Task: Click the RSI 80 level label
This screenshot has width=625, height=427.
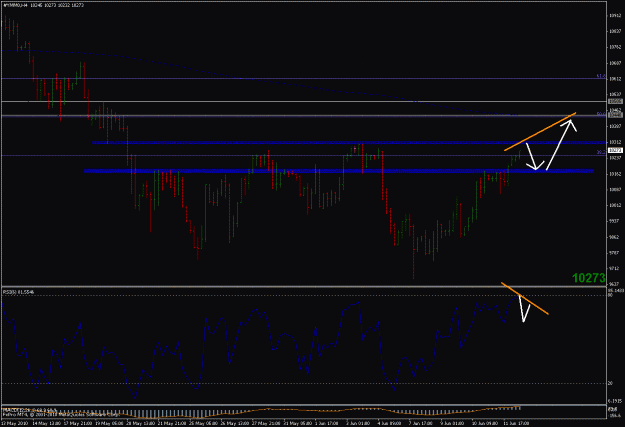Action: (610, 295)
